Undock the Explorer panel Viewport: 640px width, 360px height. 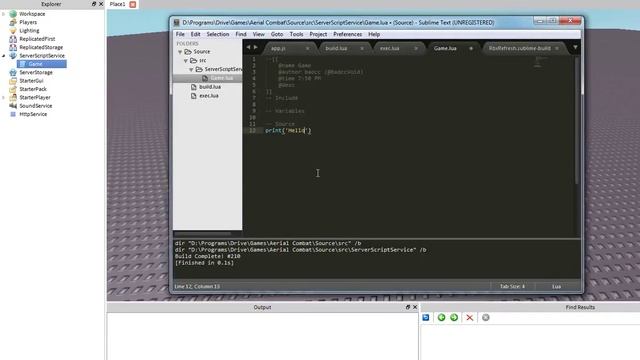click(x=94, y=4)
